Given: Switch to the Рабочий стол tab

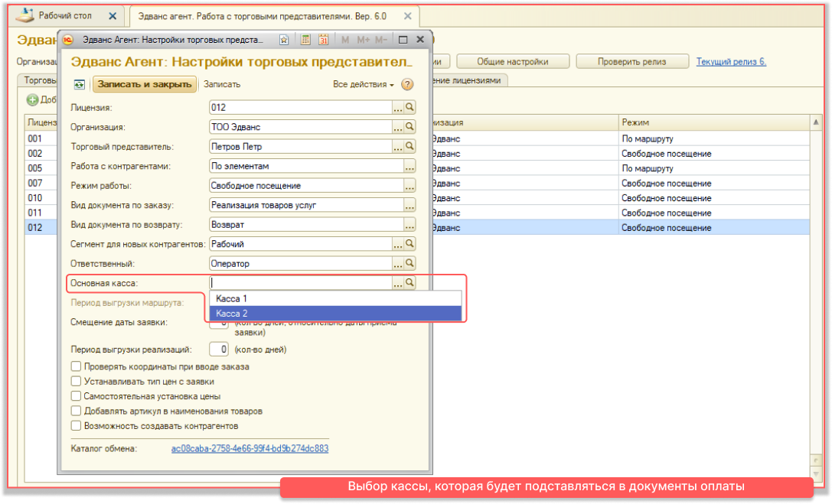Looking at the screenshot, I should 65,16.
